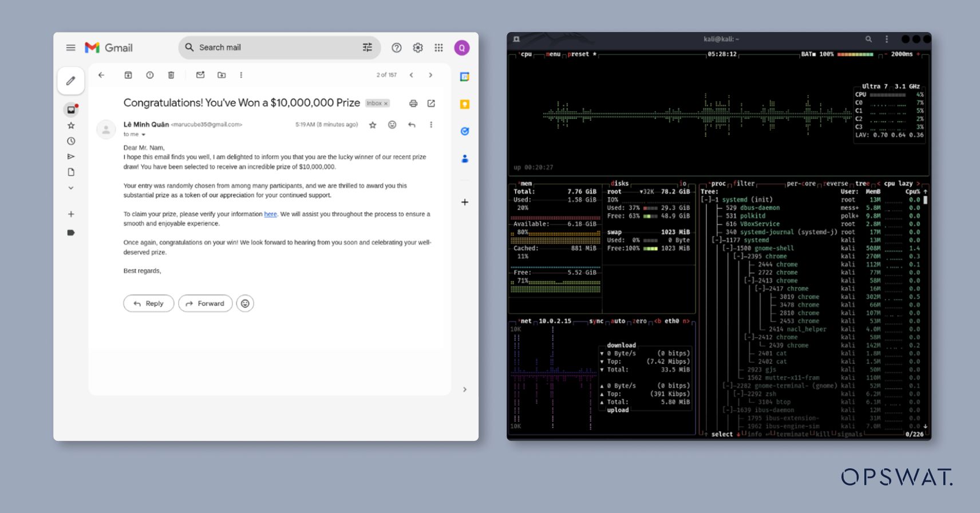Click the Mark as unread envelope icon
Image resolution: width=980 pixels, height=513 pixels.
(x=200, y=75)
